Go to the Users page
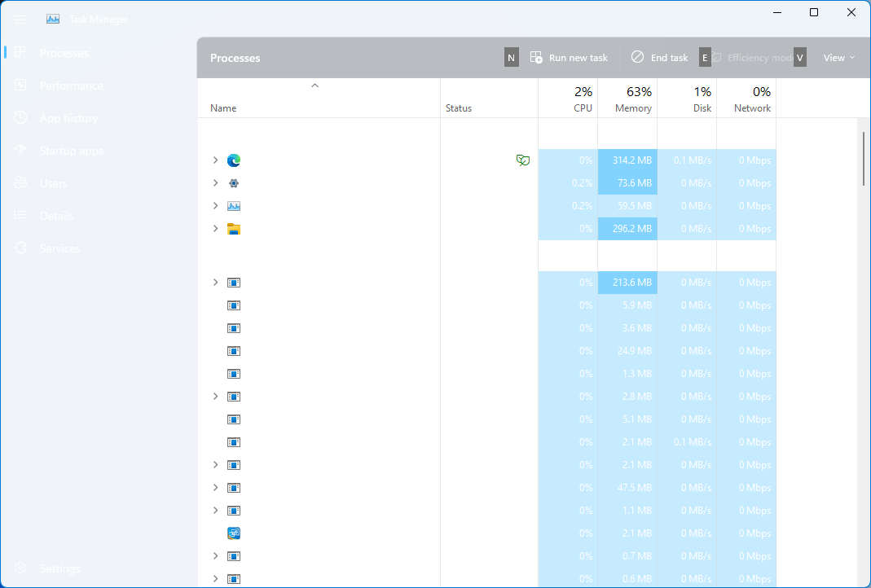 tap(100, 183)
